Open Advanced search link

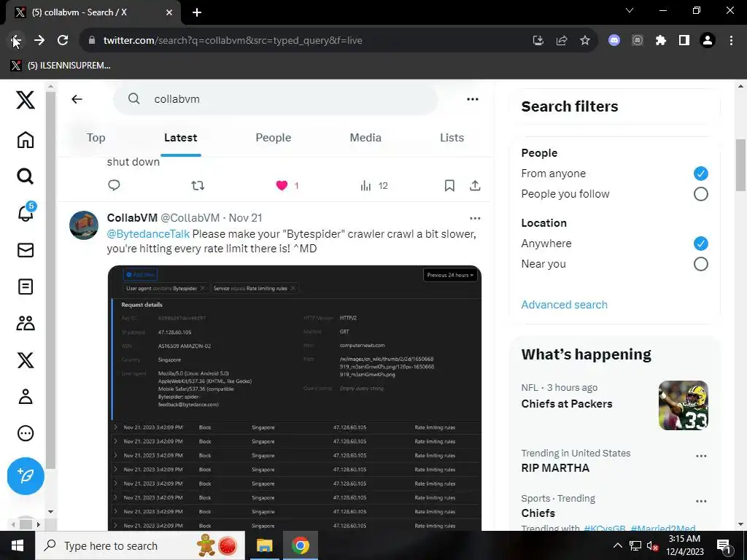click(x=564, y=305)
